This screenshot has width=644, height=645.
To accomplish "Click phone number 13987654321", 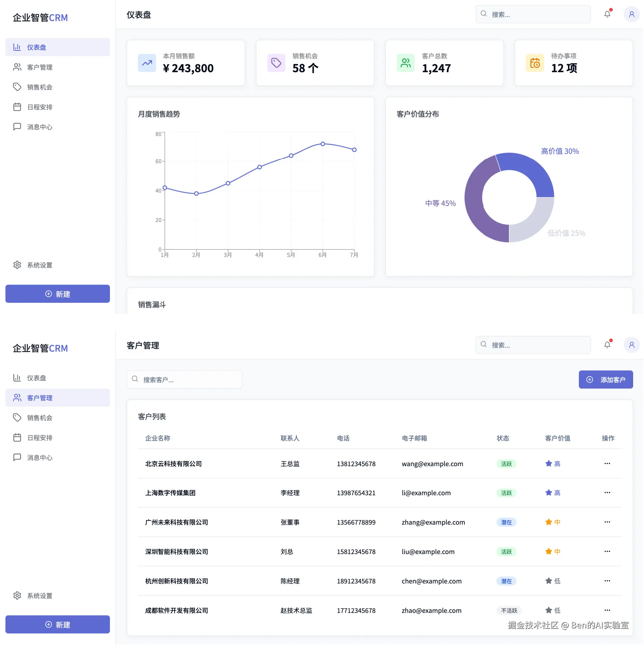I will (356, 493).
